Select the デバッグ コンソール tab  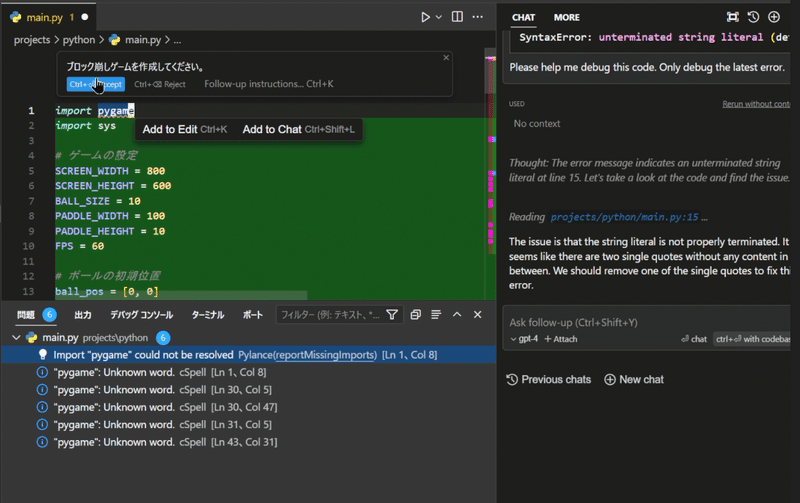141,315
